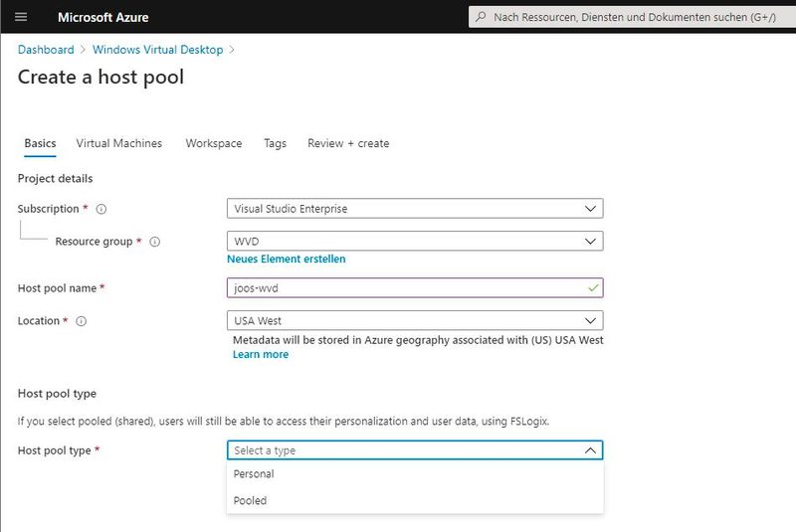Go to Dashboard breadcrumb

point(46,50)
